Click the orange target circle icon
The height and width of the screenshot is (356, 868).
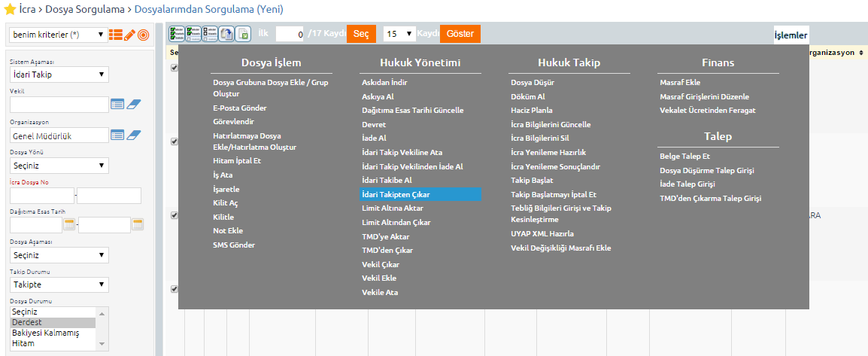point(144,35)
